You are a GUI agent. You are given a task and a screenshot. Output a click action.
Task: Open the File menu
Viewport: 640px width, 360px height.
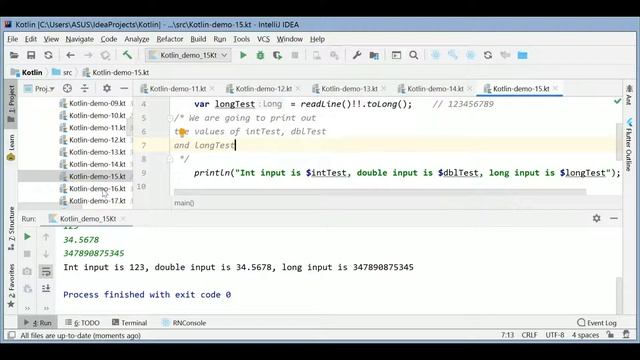[x=13, y=39]
